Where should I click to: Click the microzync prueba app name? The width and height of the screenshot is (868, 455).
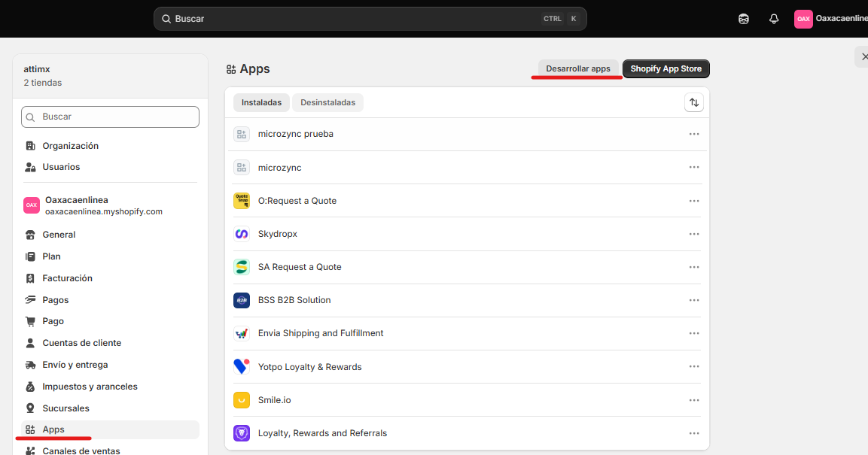[296, 134]
